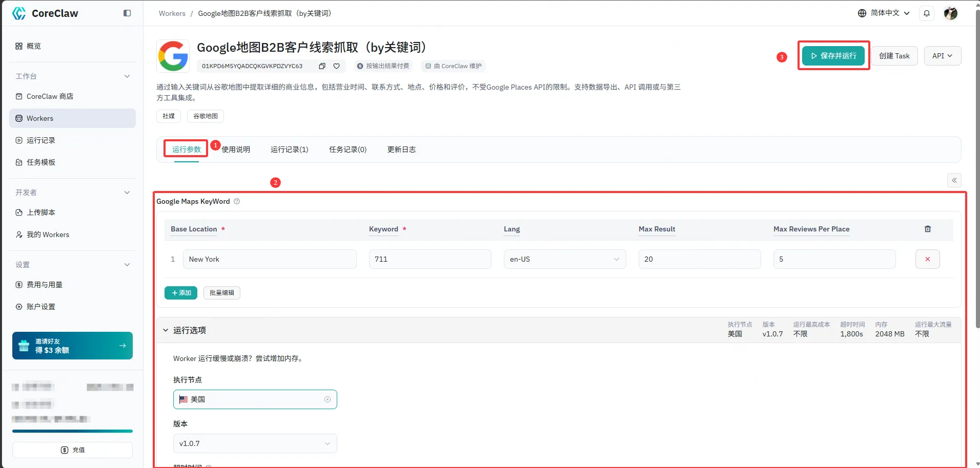The image size is (980, 468).
Task: Collapse the 运行选项 section
Action: (x=166, y=330)
